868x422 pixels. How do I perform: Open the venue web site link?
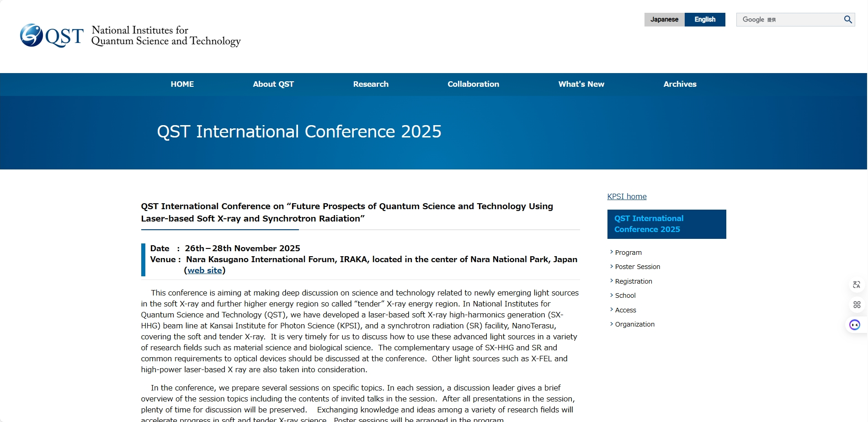(205, 270)
